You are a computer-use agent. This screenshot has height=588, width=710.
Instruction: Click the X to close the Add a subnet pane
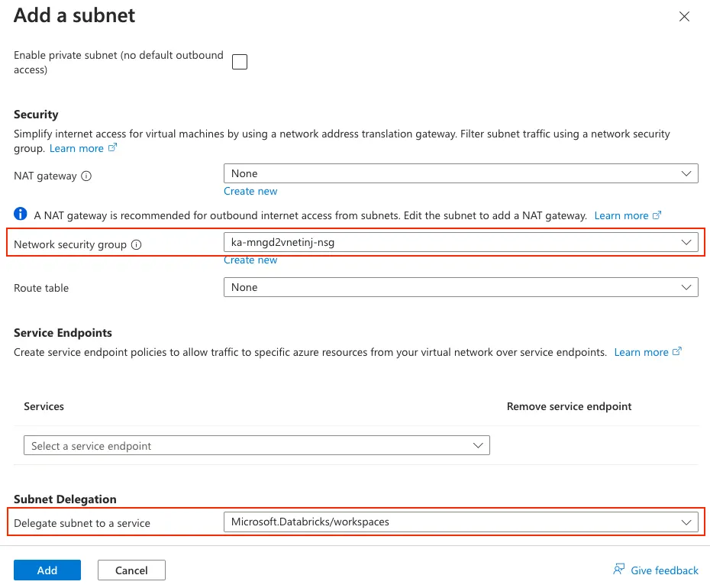click(x=684, y=16)
